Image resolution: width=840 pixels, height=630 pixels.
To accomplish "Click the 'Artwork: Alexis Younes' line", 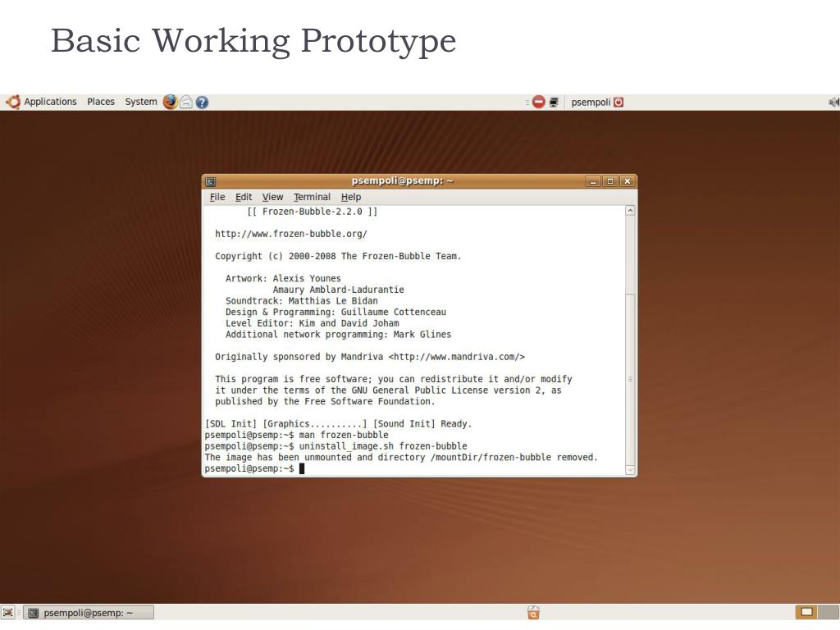I will pyautogui.click(x=283, y=279).
